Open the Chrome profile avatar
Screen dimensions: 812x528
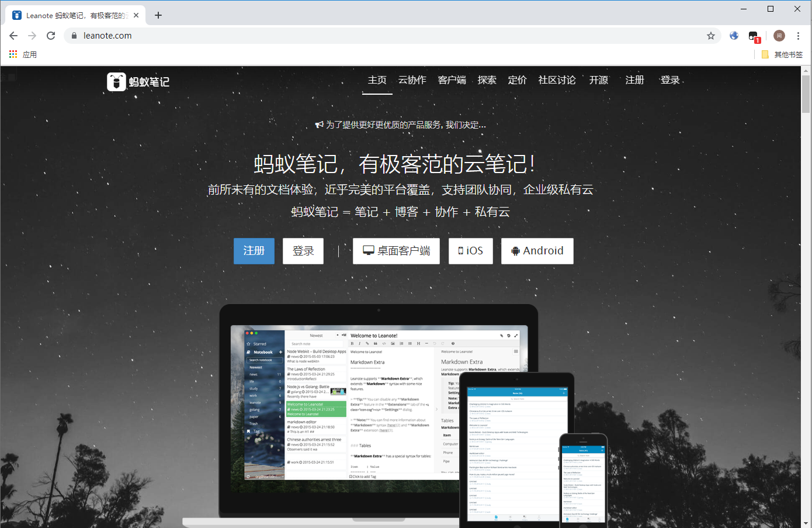click(x=779, y=36)
